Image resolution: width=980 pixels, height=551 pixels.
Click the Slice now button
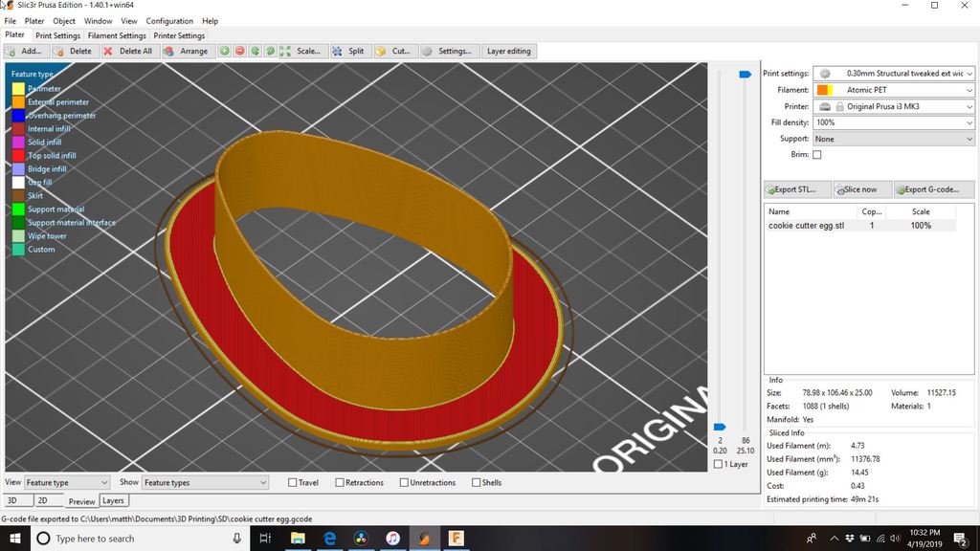[862, 189]
